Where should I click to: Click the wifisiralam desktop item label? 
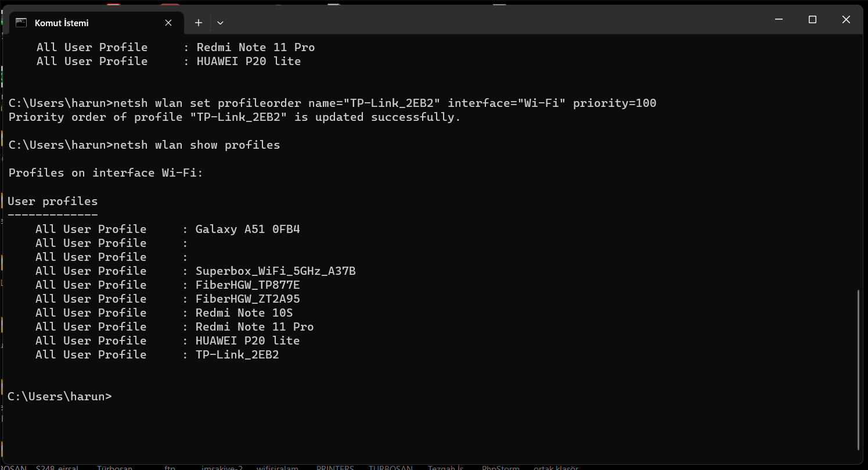point(278,467)
